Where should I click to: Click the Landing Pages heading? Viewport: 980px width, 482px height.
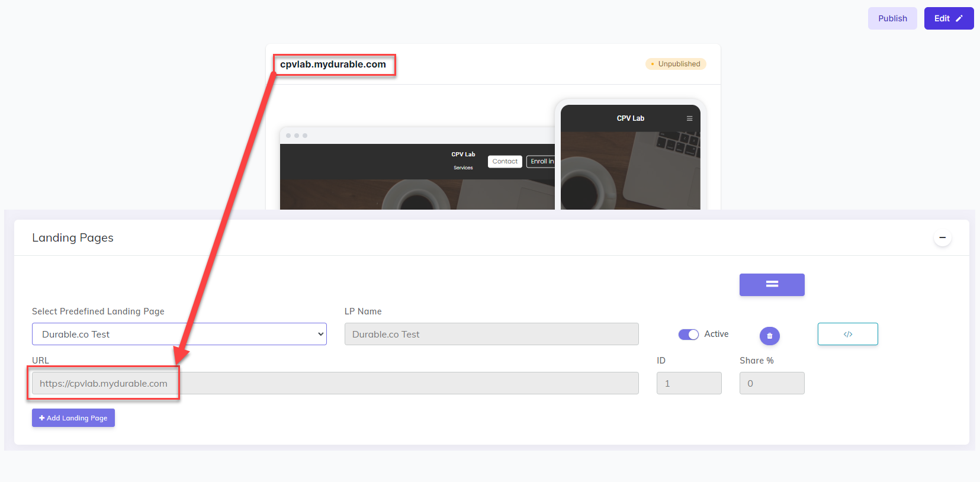(73, 237)
